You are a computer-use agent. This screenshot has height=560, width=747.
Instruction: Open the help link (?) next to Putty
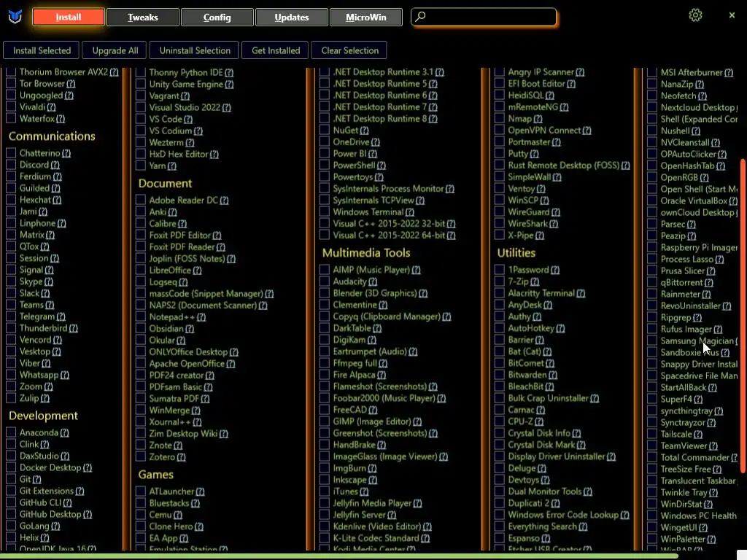tap(535, 154)
